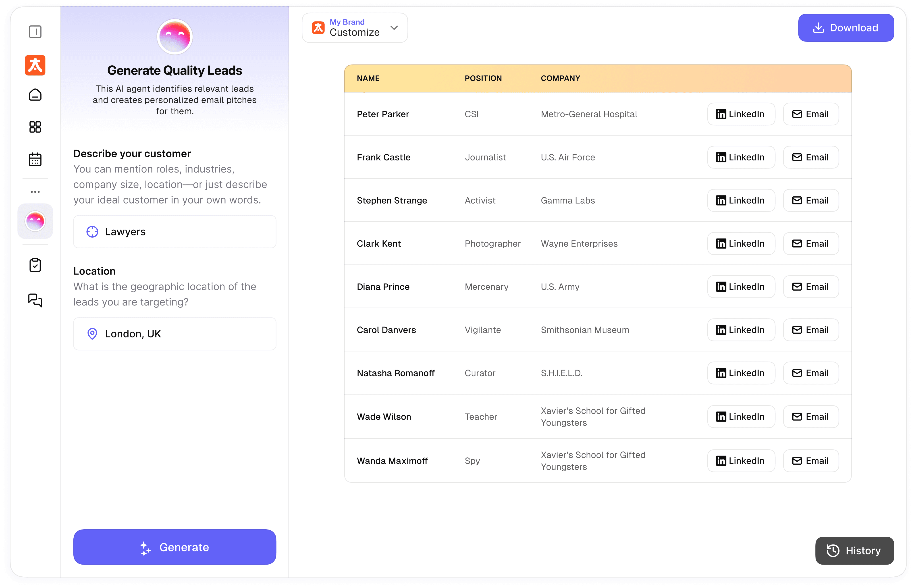The image size is (914, 588).
Task: Select the lead agent avatar in sidebar
Action: click(x=35, y=221)
